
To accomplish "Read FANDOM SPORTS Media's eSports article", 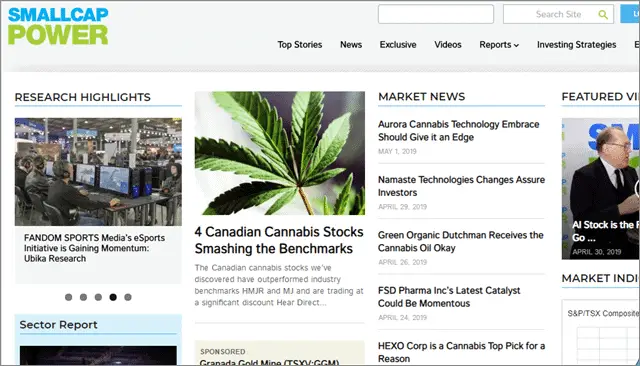I will pos(94,248).
